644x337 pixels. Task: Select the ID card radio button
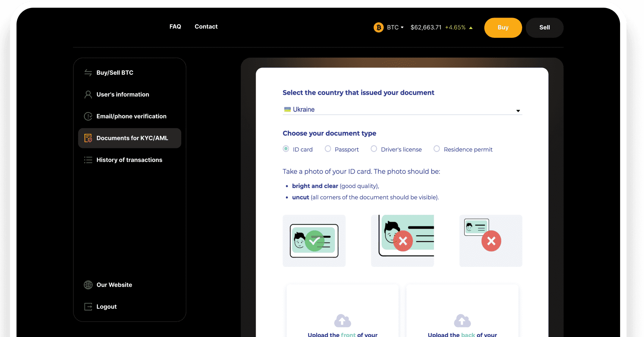[286, 149]
